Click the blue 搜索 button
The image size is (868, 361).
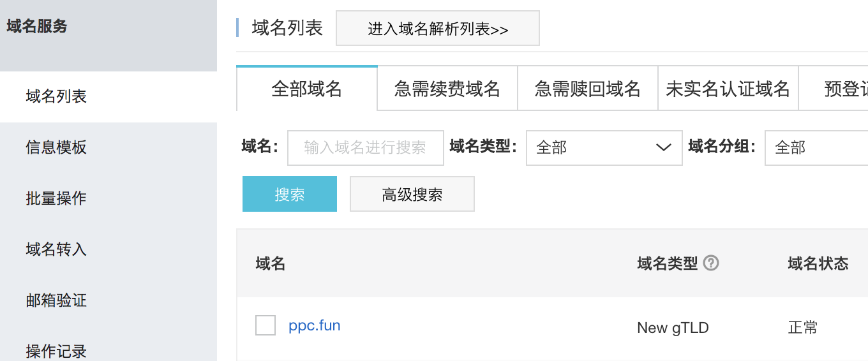coord(290,194)
